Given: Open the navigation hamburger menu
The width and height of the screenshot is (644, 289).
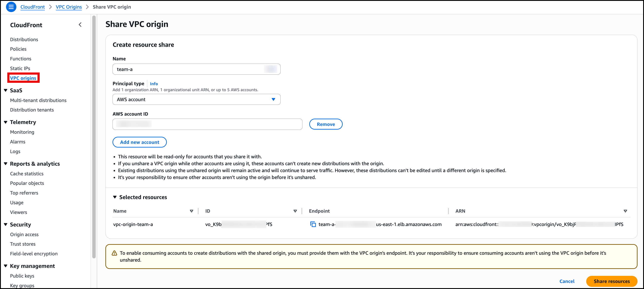Looking at the screenshot, I should [x=11, y=7].
